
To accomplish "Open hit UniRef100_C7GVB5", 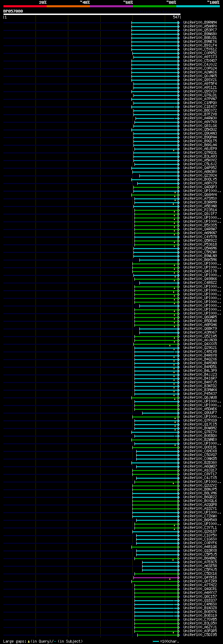I will click(x=200, y=619).
